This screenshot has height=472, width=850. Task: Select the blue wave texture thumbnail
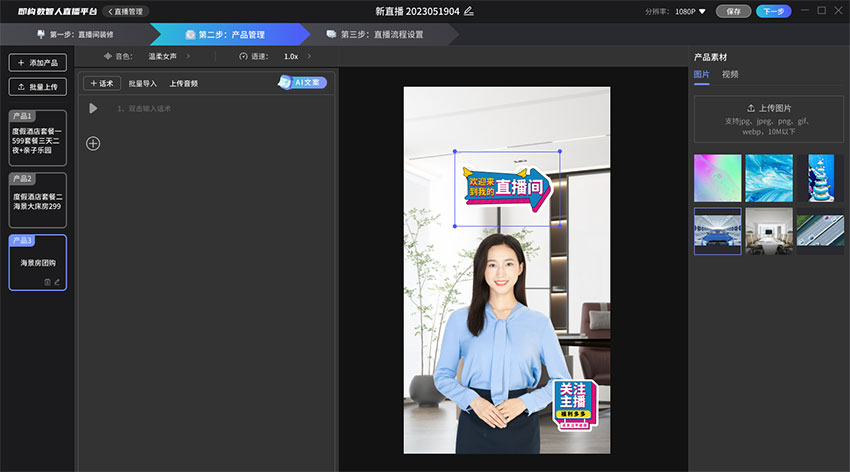coord(768,178)
